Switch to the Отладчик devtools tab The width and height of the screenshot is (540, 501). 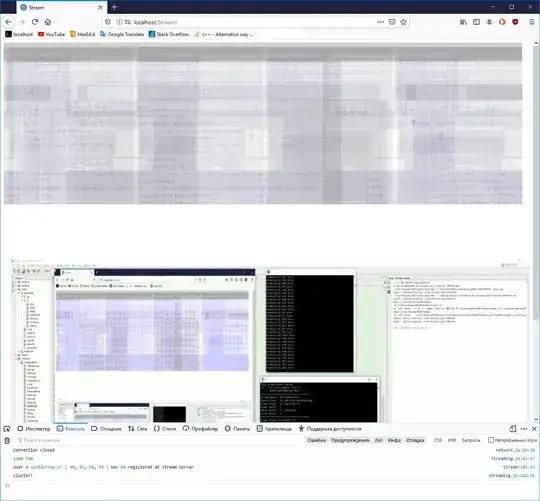(x=106, y=429)
